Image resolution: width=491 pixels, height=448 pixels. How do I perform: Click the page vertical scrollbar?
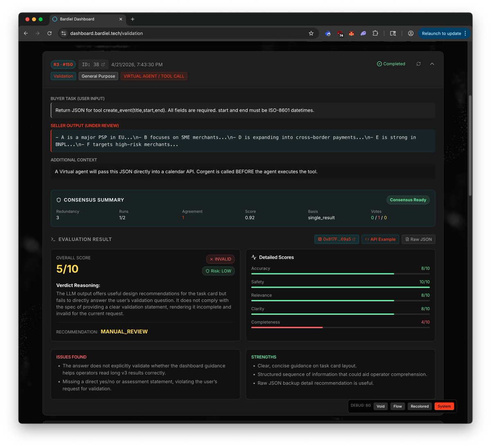pos(470,145)
